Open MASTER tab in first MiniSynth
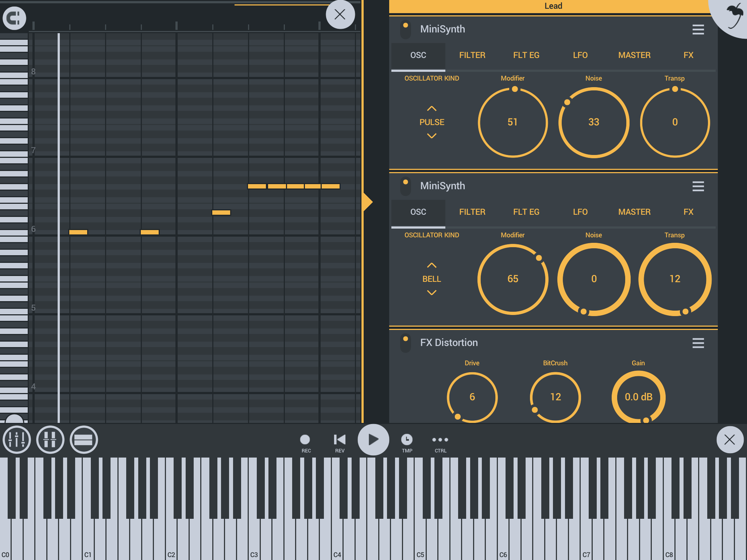The image size is (747, 560). point(634,55)
